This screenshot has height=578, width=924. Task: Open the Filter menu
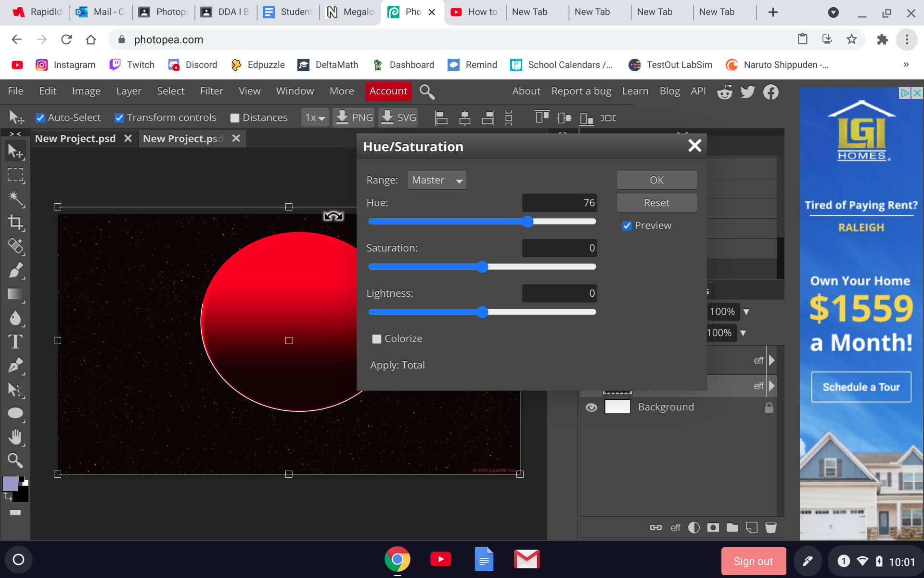click(211, 91)
